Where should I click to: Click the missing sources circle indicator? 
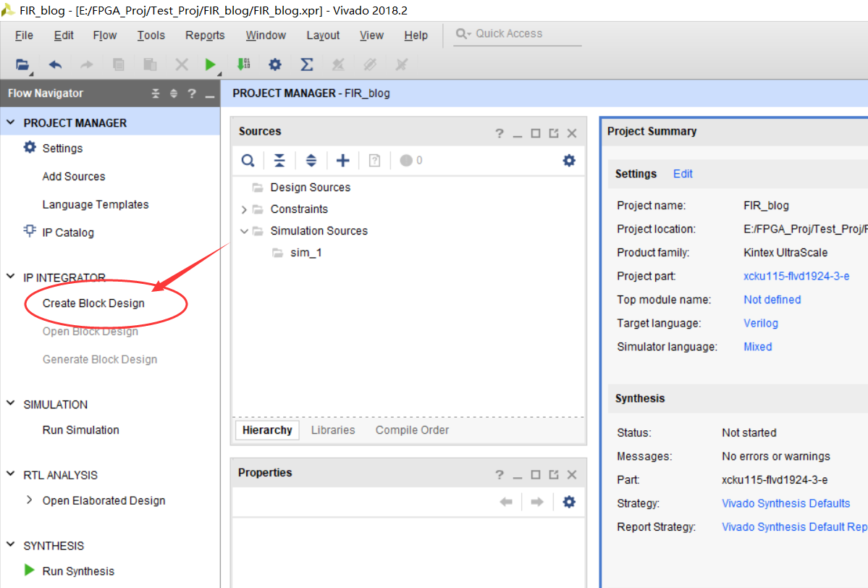coord(406,161)
